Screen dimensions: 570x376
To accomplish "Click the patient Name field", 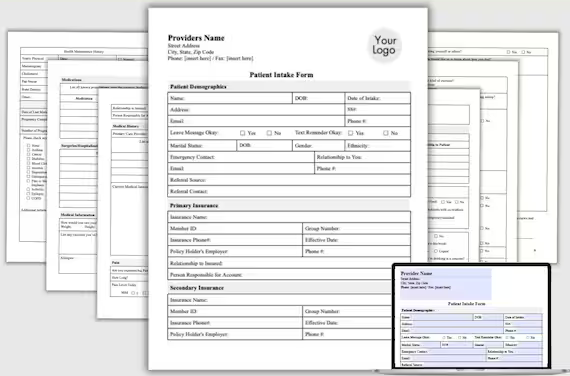I will [x=230, y=98].
